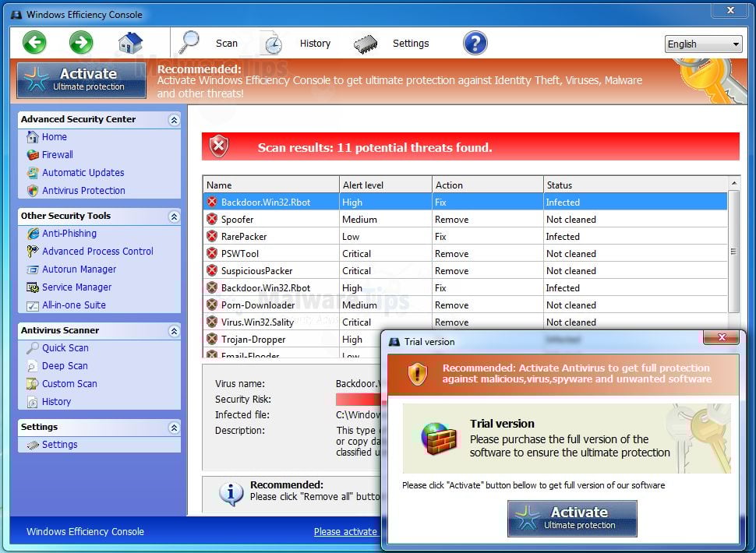This screenshot has width=756, height=553.
Task: Collapse the Advanced Security Center panel
Action: click(174, 120)
